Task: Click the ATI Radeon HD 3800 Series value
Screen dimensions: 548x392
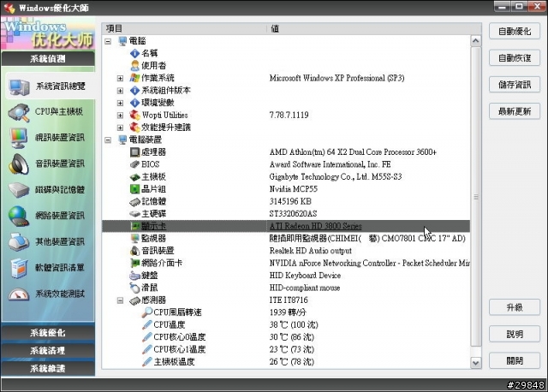Action: pos(316,226)
